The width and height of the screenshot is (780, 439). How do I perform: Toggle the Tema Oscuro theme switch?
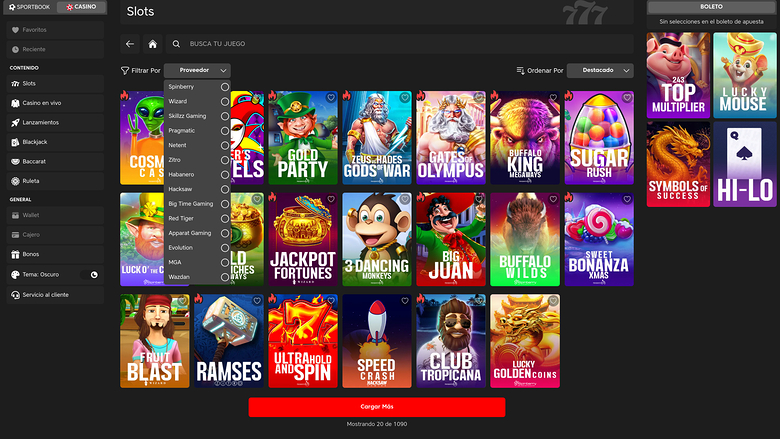[x=93, y=274]
